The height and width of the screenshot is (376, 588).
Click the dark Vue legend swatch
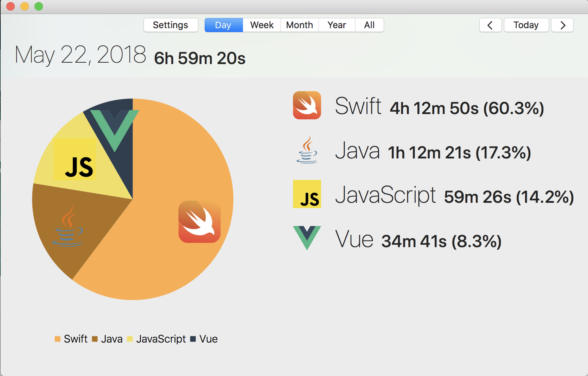[193, 339]
